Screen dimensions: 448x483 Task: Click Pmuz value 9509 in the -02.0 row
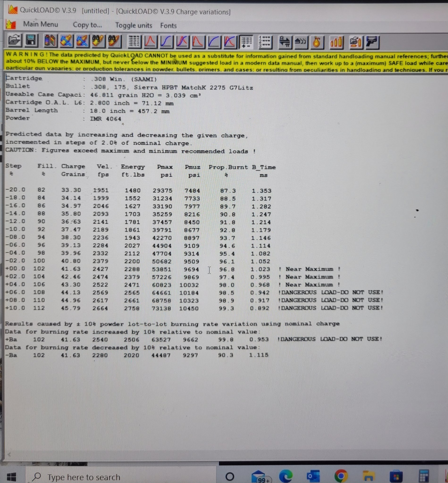click(x=192, y=262)
